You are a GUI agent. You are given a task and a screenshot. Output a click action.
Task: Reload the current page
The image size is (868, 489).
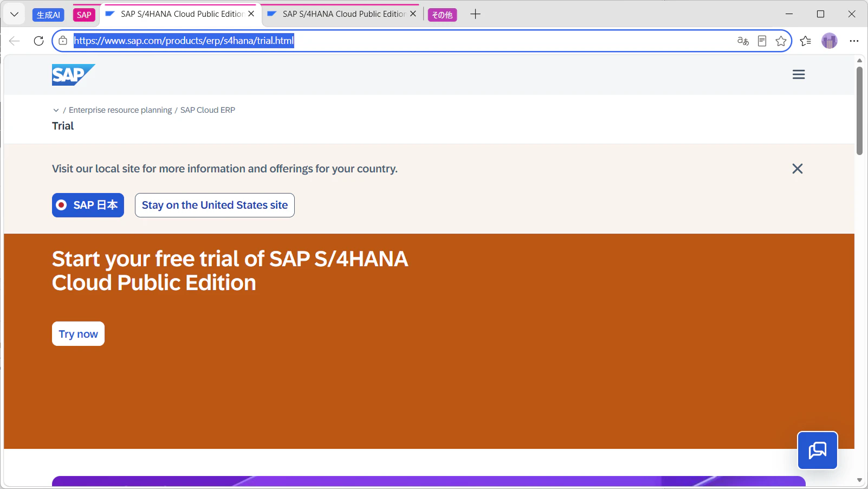click(x=38, y=41)
